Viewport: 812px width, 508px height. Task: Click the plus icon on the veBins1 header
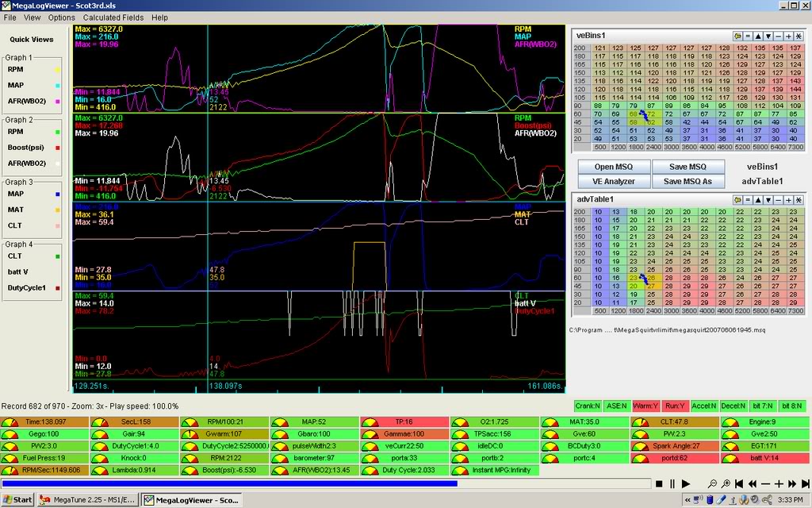[789, 36]
